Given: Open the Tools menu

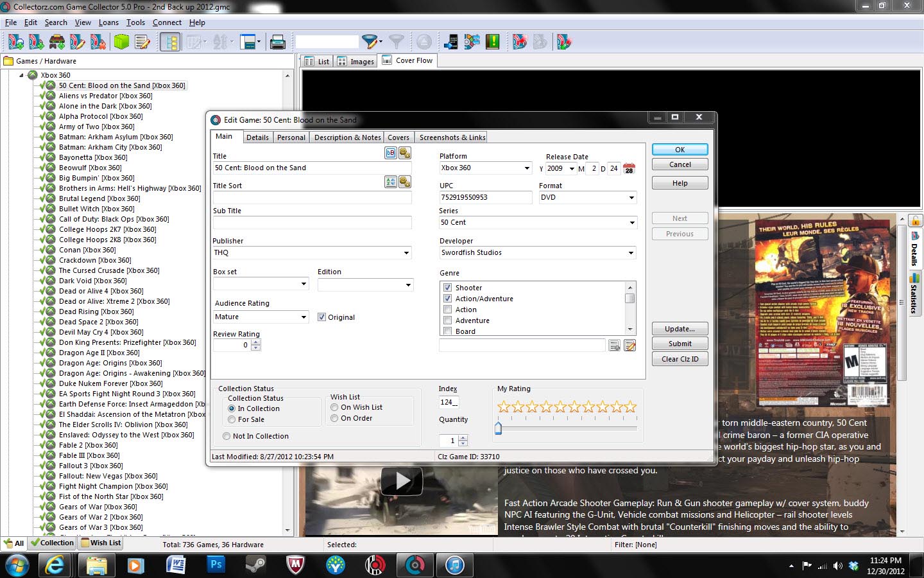Looking at the screenshot, I should pos(135,22).
